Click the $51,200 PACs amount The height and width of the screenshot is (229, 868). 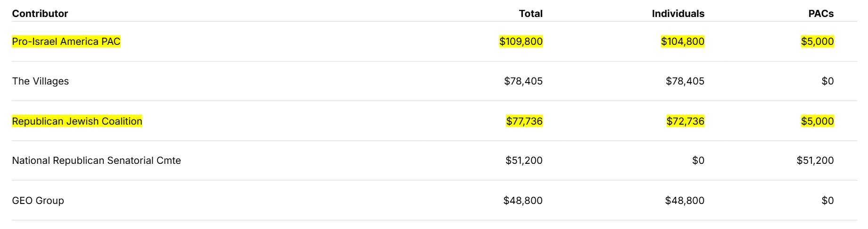[815, 161]
